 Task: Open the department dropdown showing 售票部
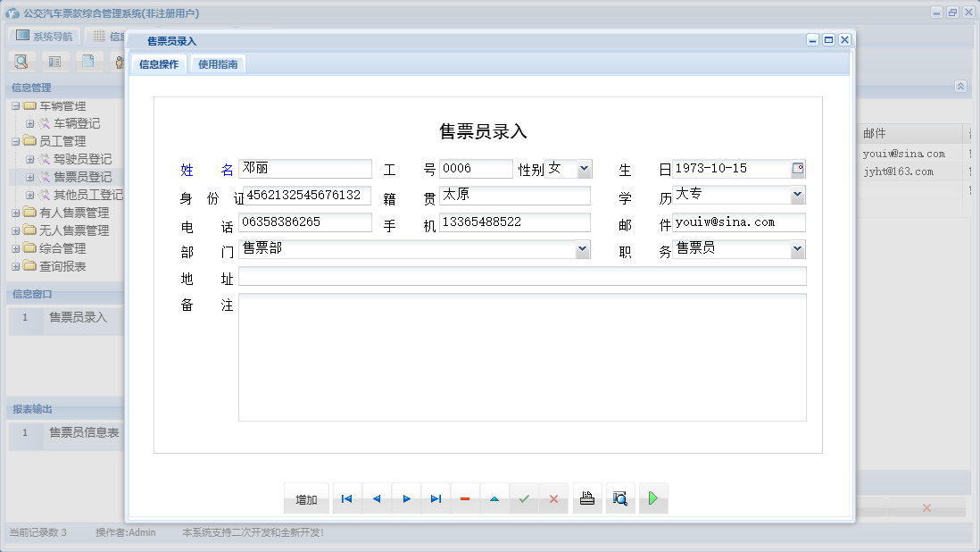pyautogui.click(x=583, y=249)
